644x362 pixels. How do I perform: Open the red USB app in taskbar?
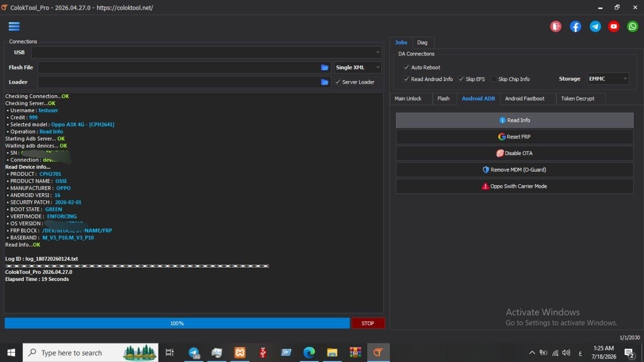pyautogui.click(x=263, y=352)
